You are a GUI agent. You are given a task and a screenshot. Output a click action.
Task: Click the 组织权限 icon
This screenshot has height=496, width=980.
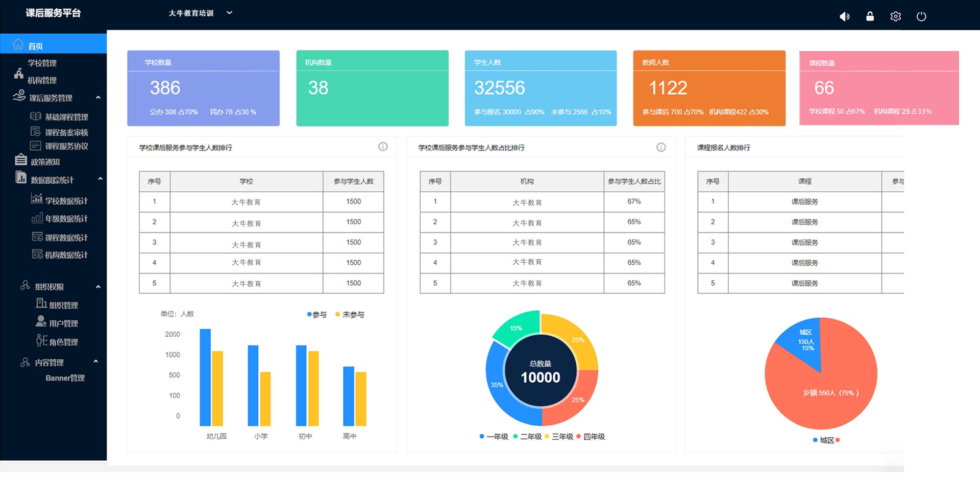25,285
